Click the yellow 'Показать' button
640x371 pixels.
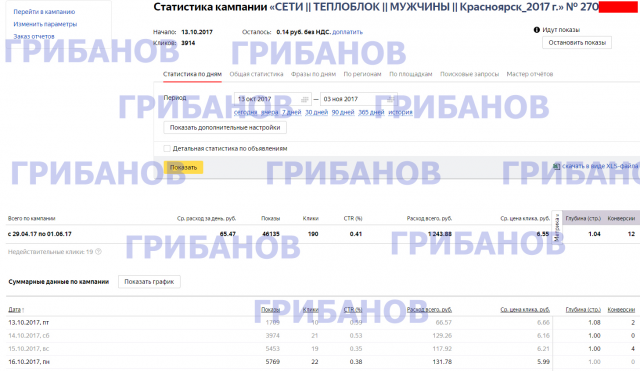pos(183,168)
